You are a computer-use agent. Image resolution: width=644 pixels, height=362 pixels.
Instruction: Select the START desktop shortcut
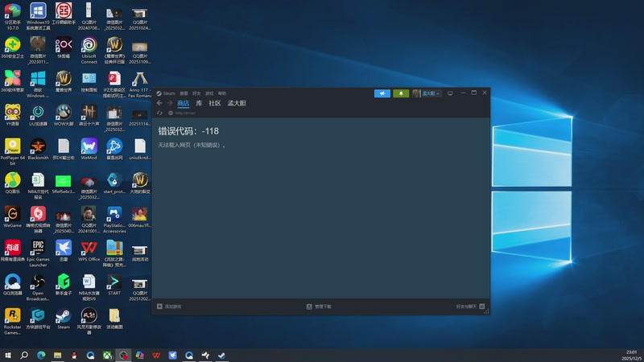click(x=114, y=285)
